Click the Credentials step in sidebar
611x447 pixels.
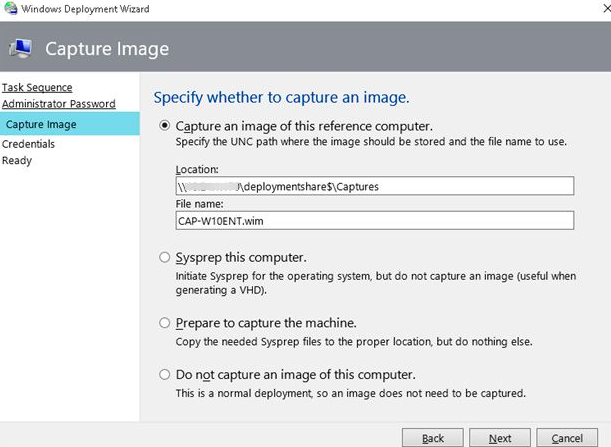pos(28,144)
